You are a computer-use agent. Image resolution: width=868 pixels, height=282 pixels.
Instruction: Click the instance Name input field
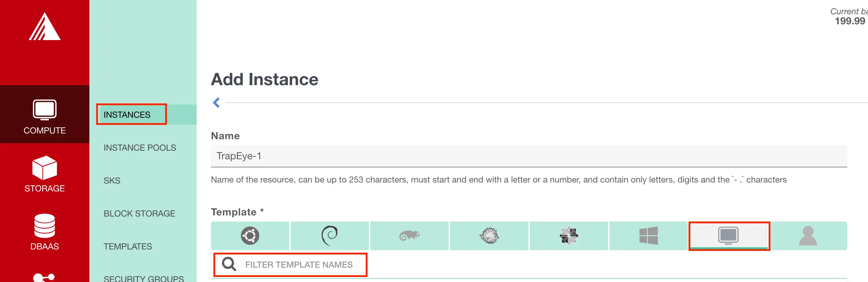tap(528, 156)
